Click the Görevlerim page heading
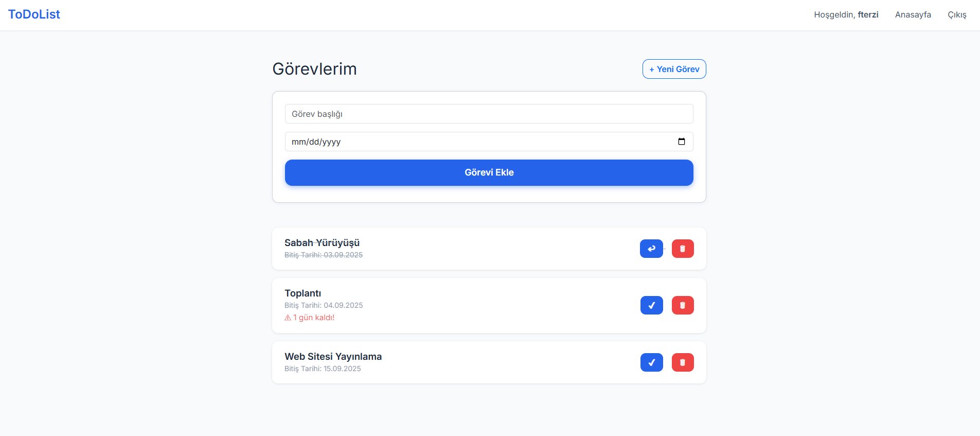Image resolution: width=980 pixels, height=436 pixels. tap(314, 69)
